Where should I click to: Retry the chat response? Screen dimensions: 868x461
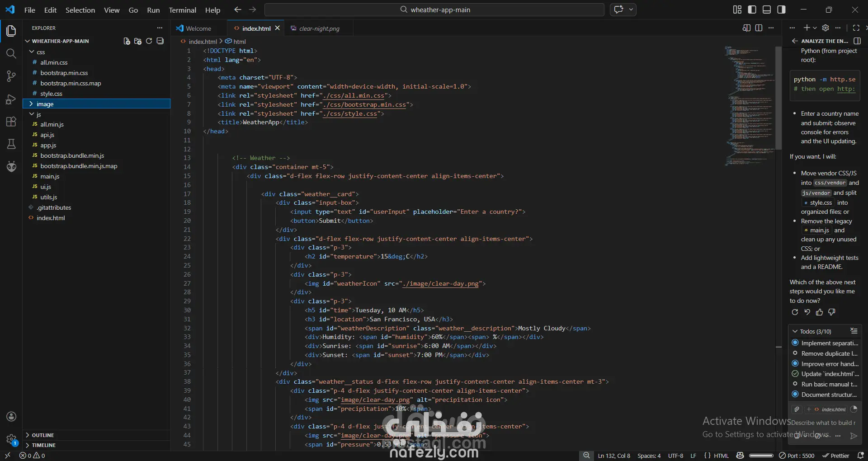coord(795,312)
